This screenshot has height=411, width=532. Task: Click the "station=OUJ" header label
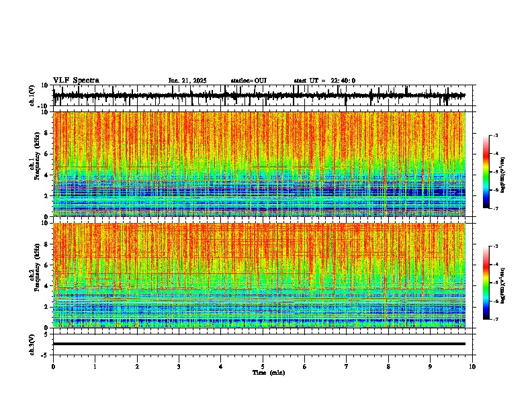(x=249, y=81)
